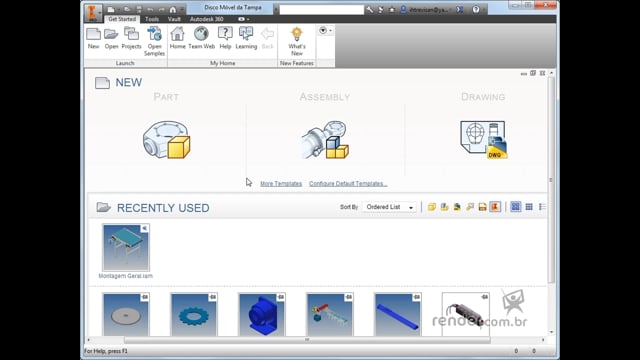Toggle the fourth file type filter icon
Image resolution: width=640 pixels, height=360 pixels.
point(470,207)
